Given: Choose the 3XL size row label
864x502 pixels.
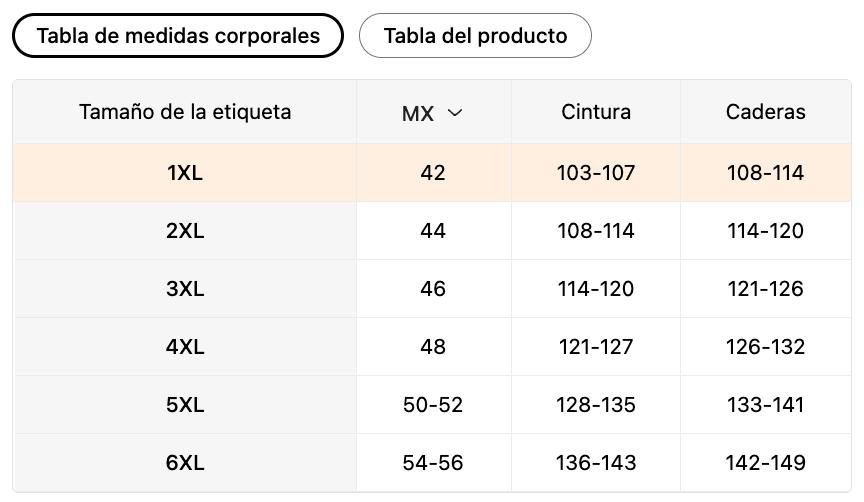Looking at the screenshot, I should (x=185, y=289).
